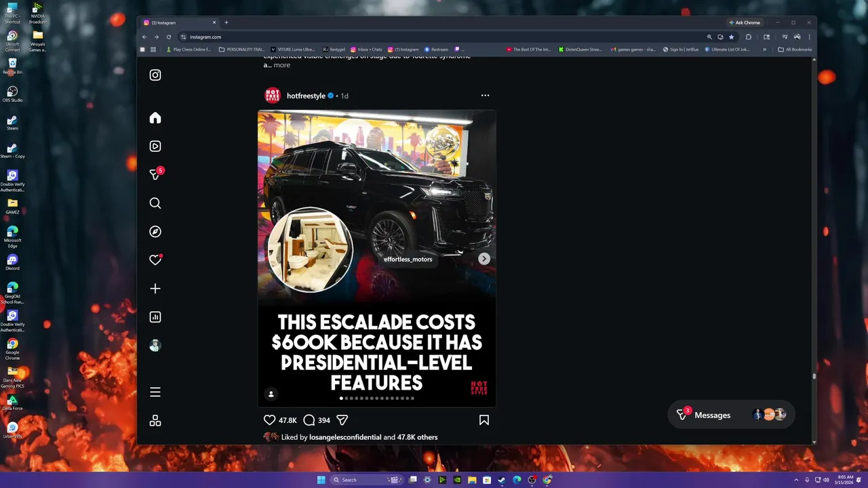The width and height of the screenshot is (868, 488).
Task: Go forward in Chrome
Action: point(157,37)
